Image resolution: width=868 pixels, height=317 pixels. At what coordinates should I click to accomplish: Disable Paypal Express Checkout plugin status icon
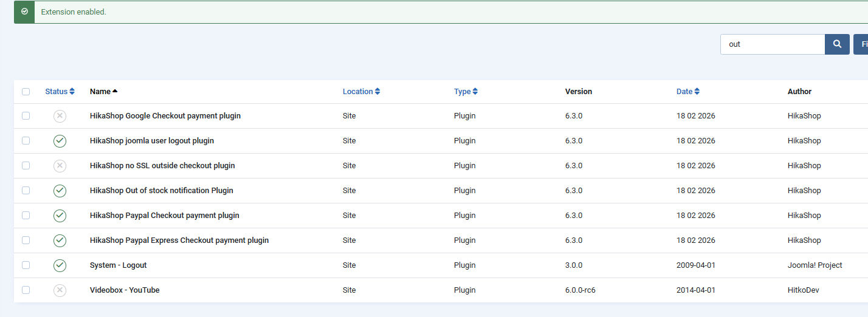[60, 240]
